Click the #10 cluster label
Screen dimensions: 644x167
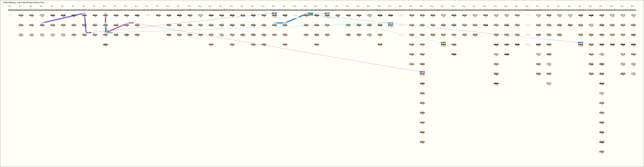pos(105,6)
